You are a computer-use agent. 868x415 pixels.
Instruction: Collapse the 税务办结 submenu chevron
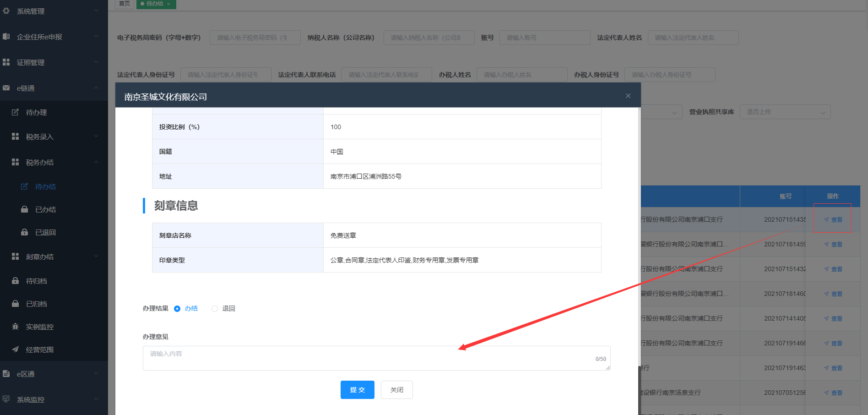pyautogui.click(x=96, y=162)
